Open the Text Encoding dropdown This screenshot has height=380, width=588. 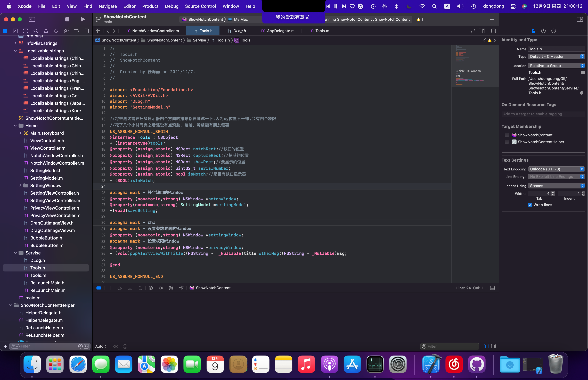click(x=556, y=169)
